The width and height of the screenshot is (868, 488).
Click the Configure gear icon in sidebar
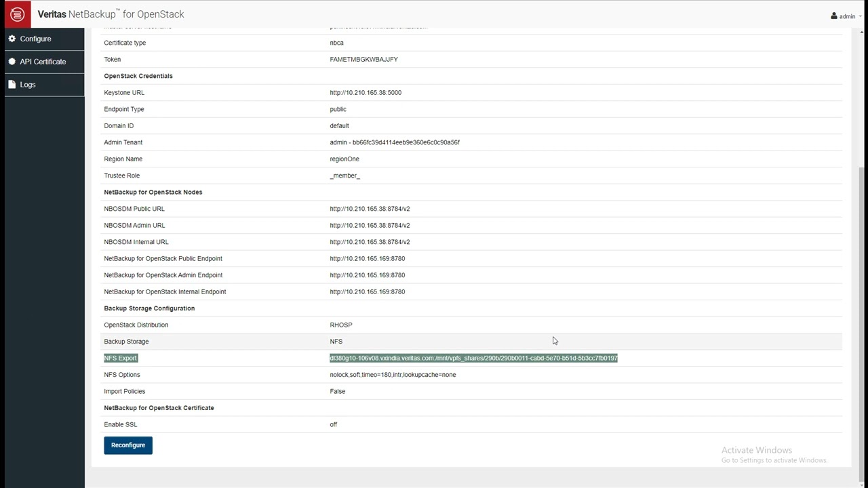tap(12, 39)
